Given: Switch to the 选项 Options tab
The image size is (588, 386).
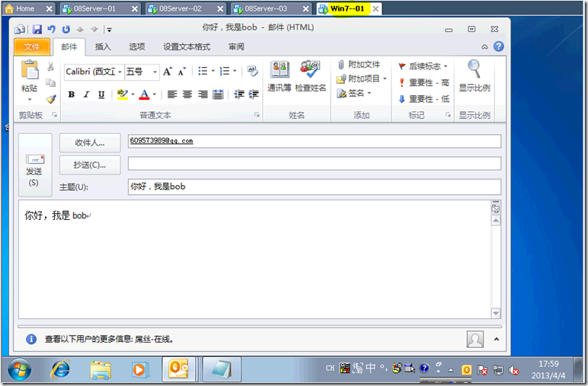Looking at the screenshot, I should pyautogui.click(x=136, y=46).
